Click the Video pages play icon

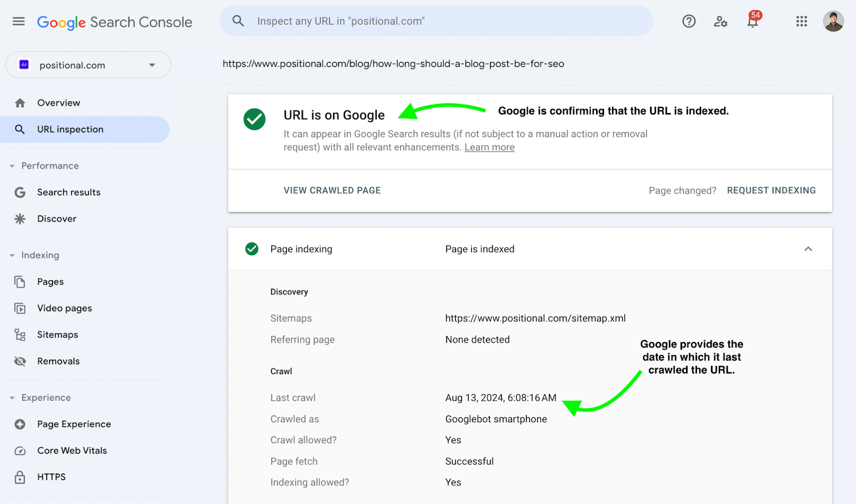coord(20,308)
